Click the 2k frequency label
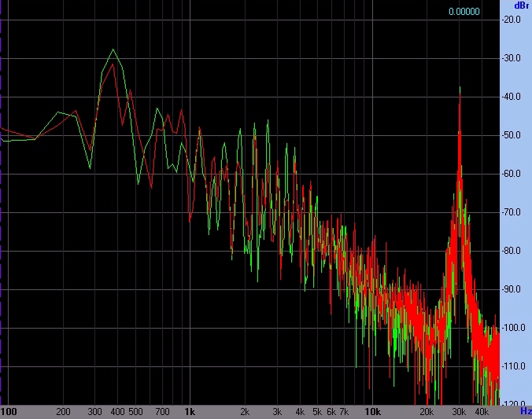Screen dimensions: 532x419 pyautogui.click(x=245, y=412)
